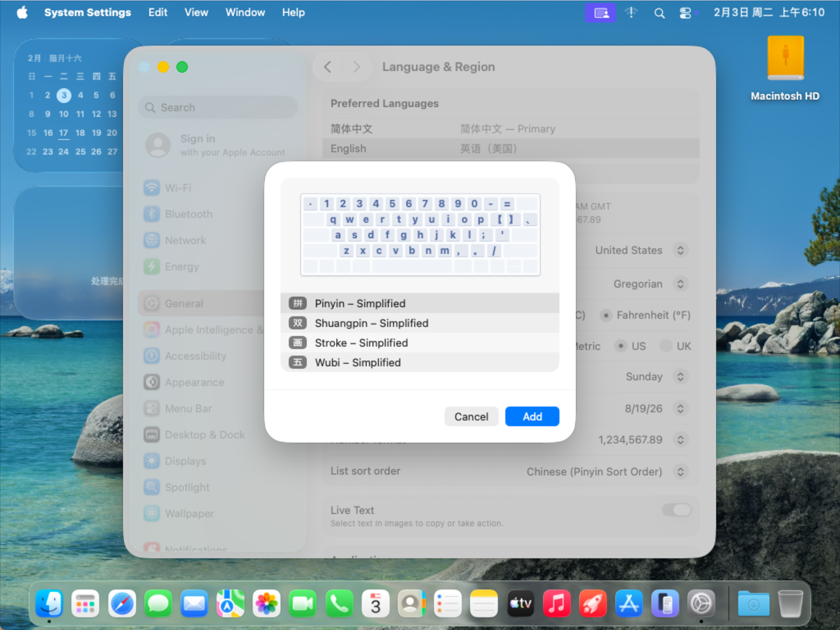Open the Music app in Dock

556,603
